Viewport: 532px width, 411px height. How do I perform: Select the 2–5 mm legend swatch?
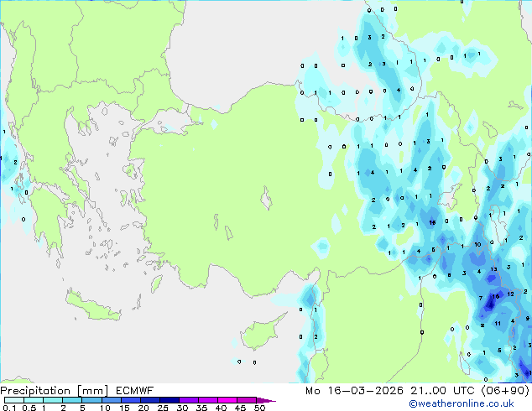click(72, 400)
